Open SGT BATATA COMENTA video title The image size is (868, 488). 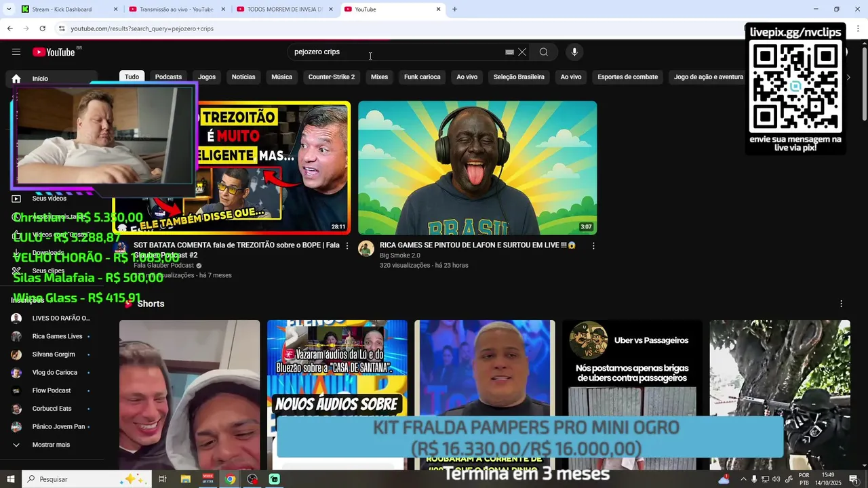[237, 250]
